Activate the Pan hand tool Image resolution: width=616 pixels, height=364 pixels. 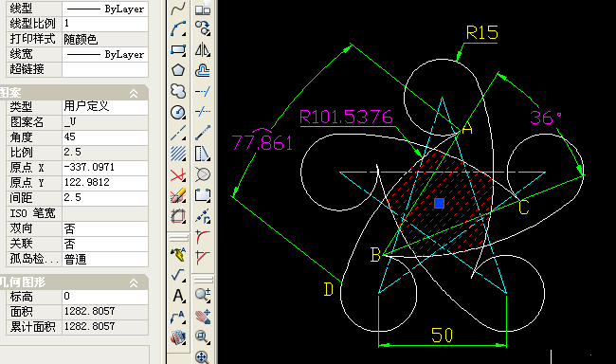coord(203,317)
